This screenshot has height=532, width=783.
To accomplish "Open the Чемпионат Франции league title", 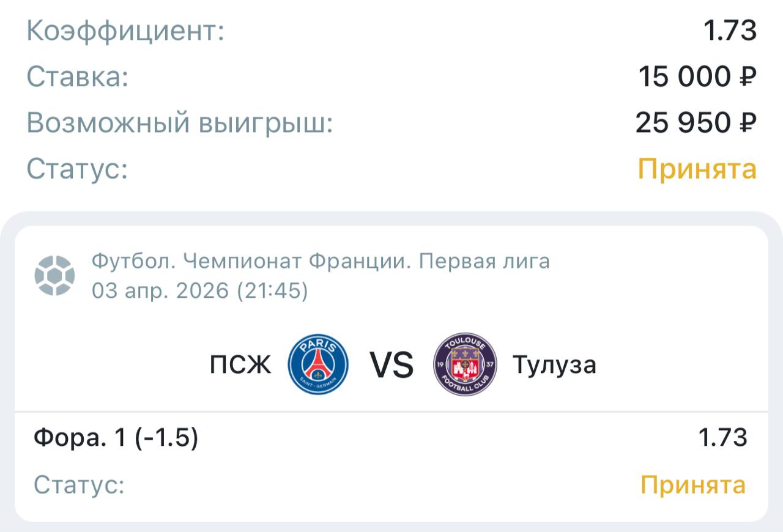I will point(321,262).
